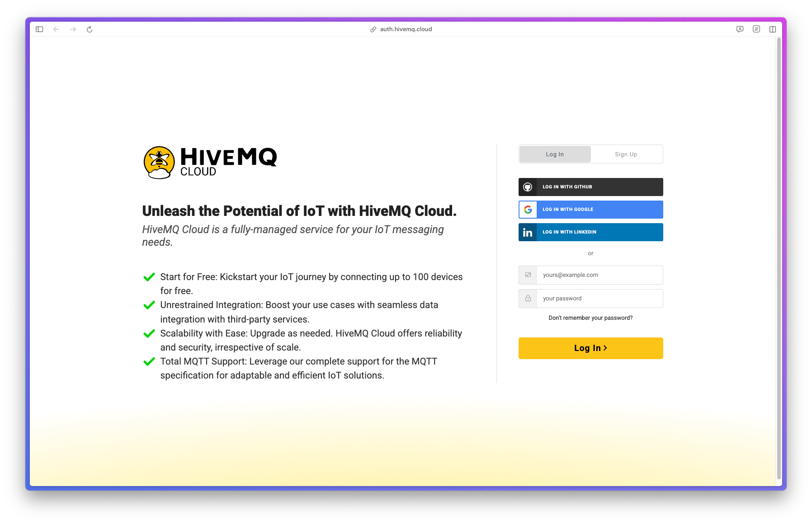Click the Scalability with Ease bullet text

[x=311, y=340]
